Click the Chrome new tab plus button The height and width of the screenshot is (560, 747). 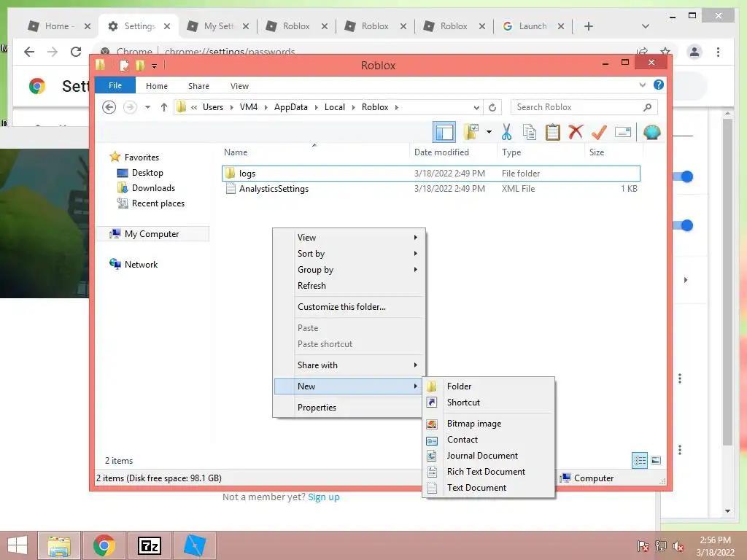(x=589, y=26)
